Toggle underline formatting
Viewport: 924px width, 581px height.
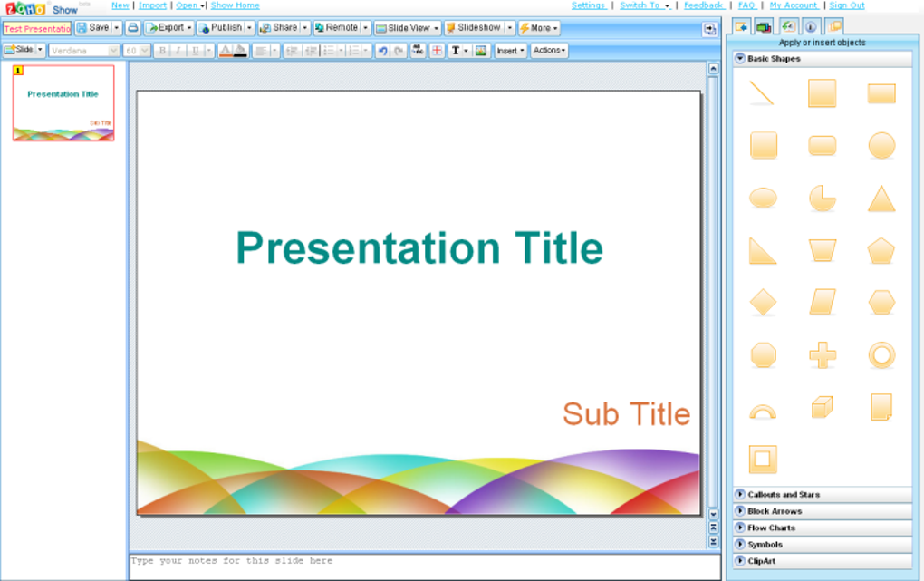[196, 51]
